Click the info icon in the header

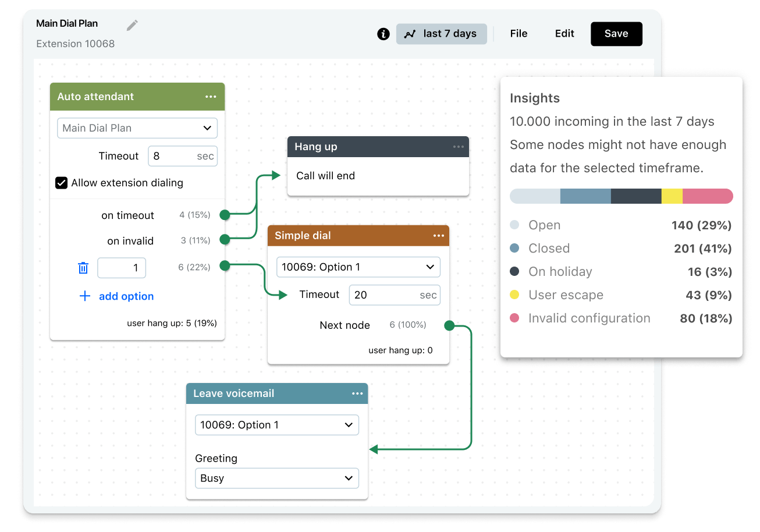(383, 34)
